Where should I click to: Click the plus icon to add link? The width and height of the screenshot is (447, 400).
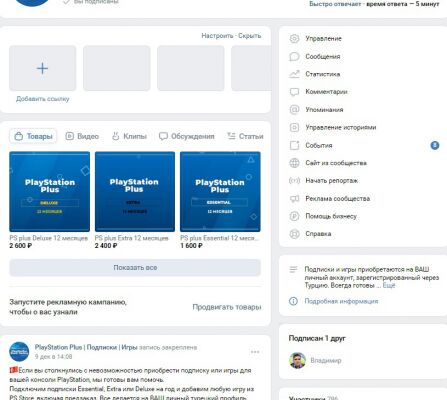[x=42, y=68]
